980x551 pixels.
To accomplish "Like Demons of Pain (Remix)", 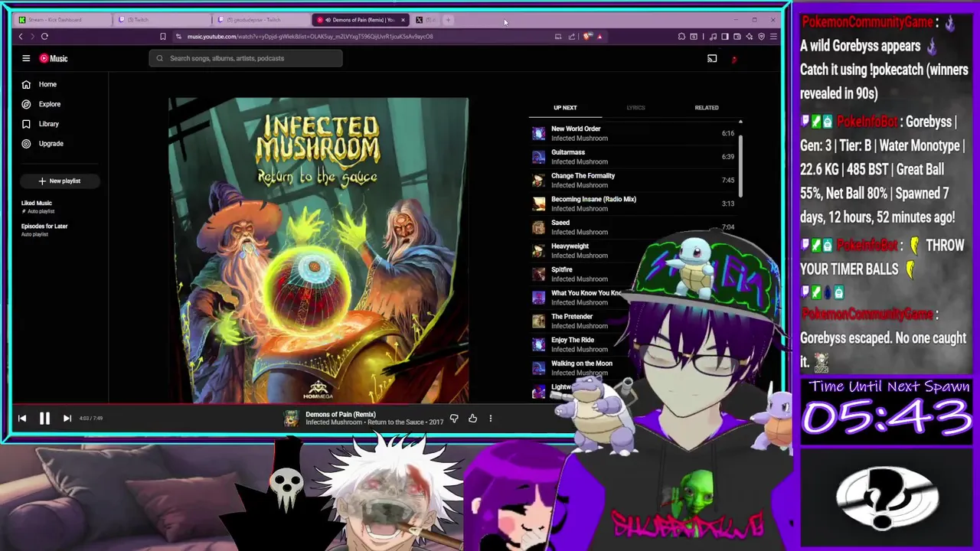I will (x=472, y=419).
